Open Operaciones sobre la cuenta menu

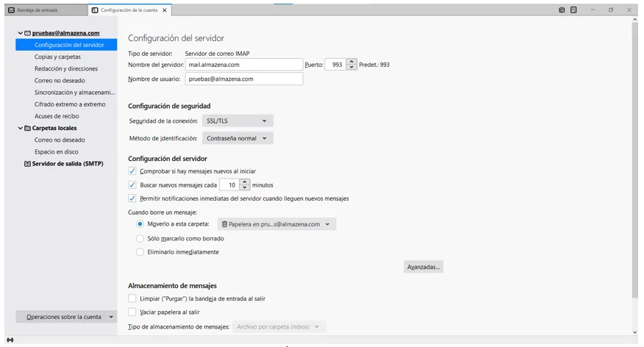tap(66, 317)
